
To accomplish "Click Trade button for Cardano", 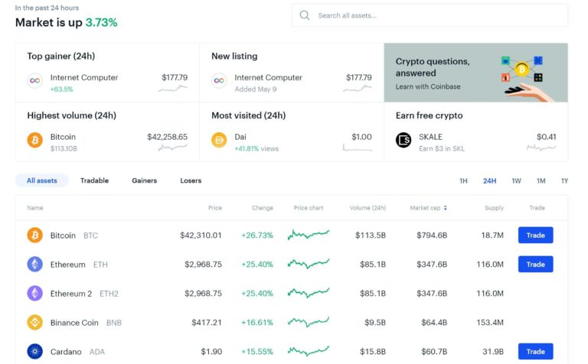I will click(x=535, y=352).
